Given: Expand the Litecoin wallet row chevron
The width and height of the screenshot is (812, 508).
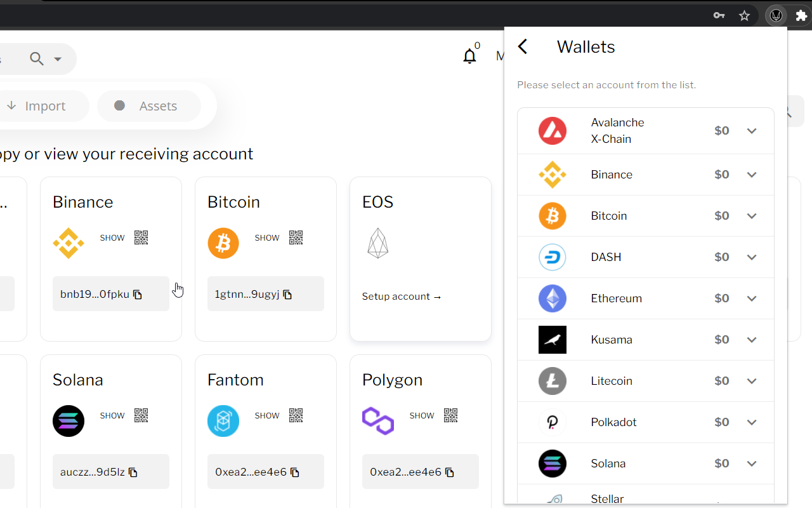Looking at the screenshot, I should 752,381.
